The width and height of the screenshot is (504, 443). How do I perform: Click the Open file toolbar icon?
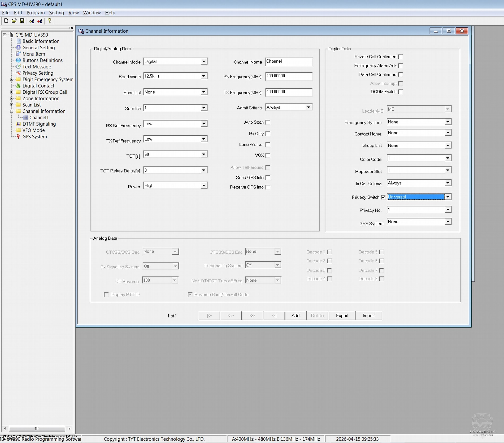click(x=14, y=21)
